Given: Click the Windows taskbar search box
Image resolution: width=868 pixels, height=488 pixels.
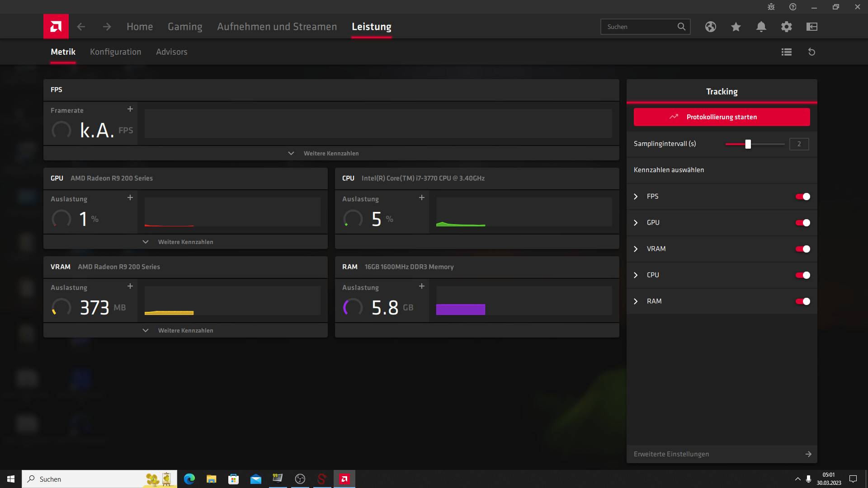Looking at the screenshot, I should click(99, 479).
